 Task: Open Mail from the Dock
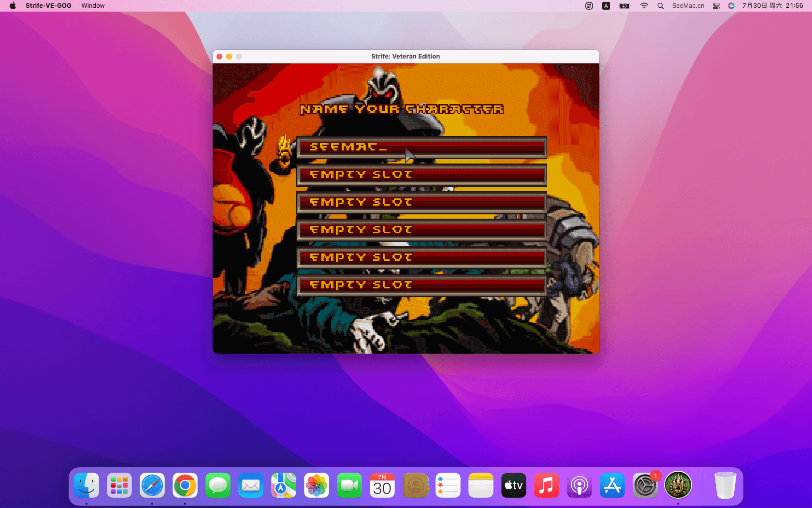click(251, 485)
